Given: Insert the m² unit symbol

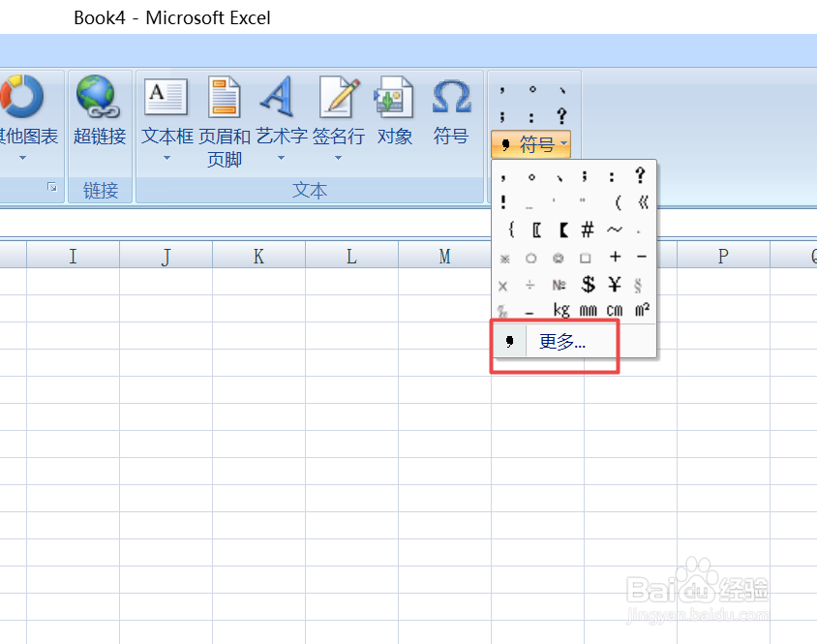Looking at the screenshot, I should [642, 309].
